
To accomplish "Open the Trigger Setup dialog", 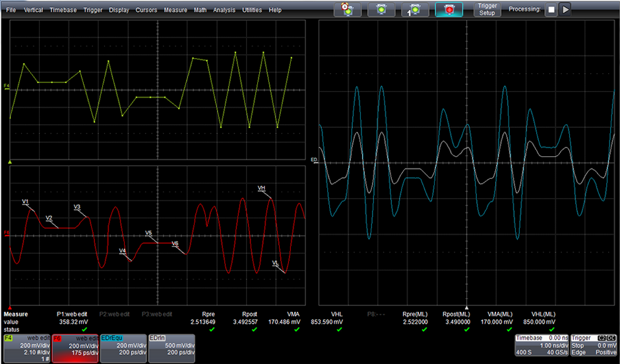I will [487, 9].
